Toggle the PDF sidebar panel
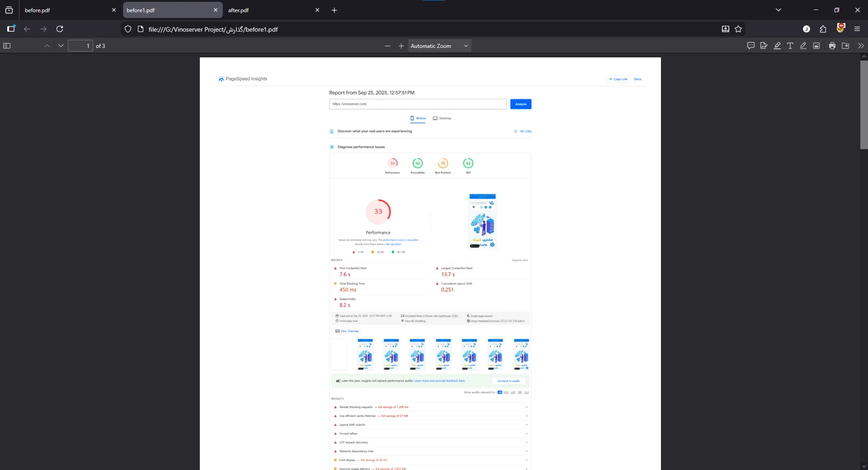 coord(7,46)
